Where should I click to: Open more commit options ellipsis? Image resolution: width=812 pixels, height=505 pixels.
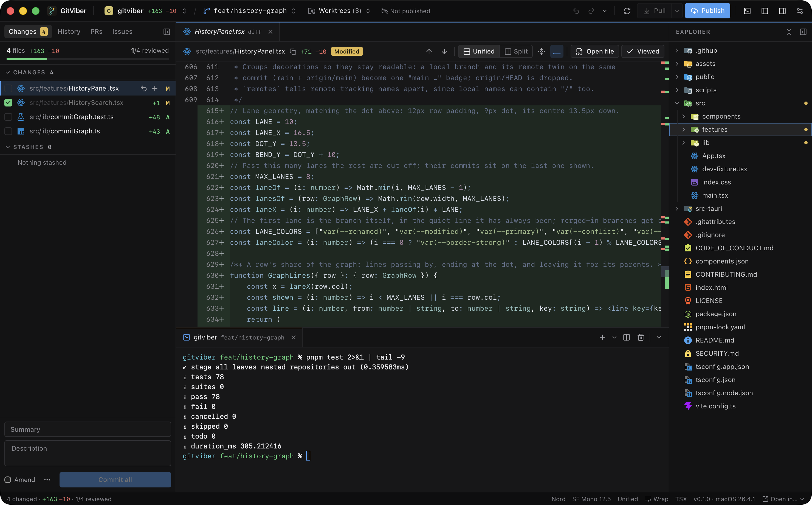[47, 480]
